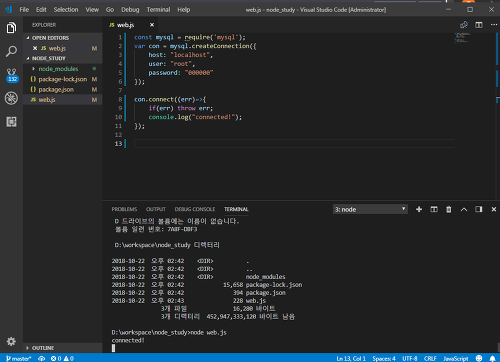Click Ln 13, Col 1 in status bar
Screen dimensions: 500x362
[x=351, y=358]
